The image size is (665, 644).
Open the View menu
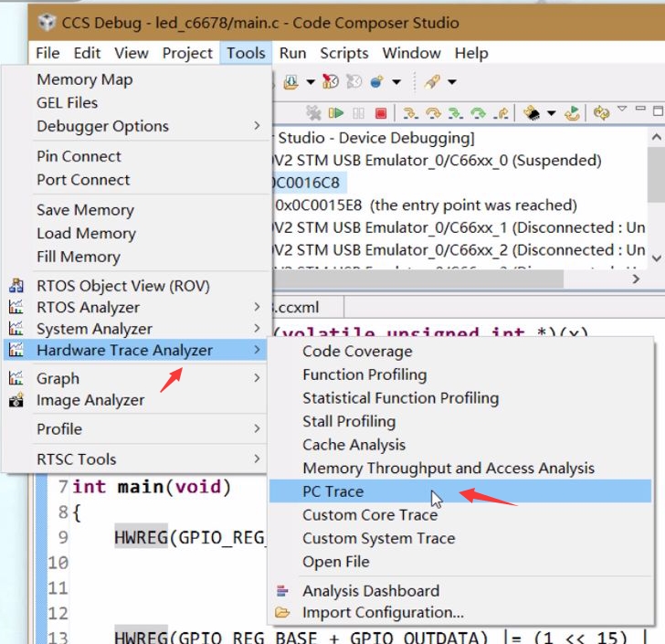(132, 53)
